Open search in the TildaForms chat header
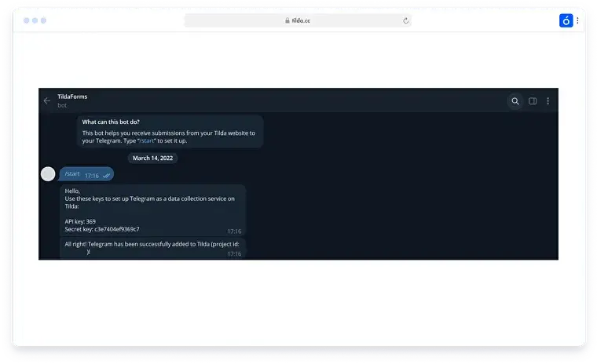Viewport: 597px width, 364px height. (515, 100)
